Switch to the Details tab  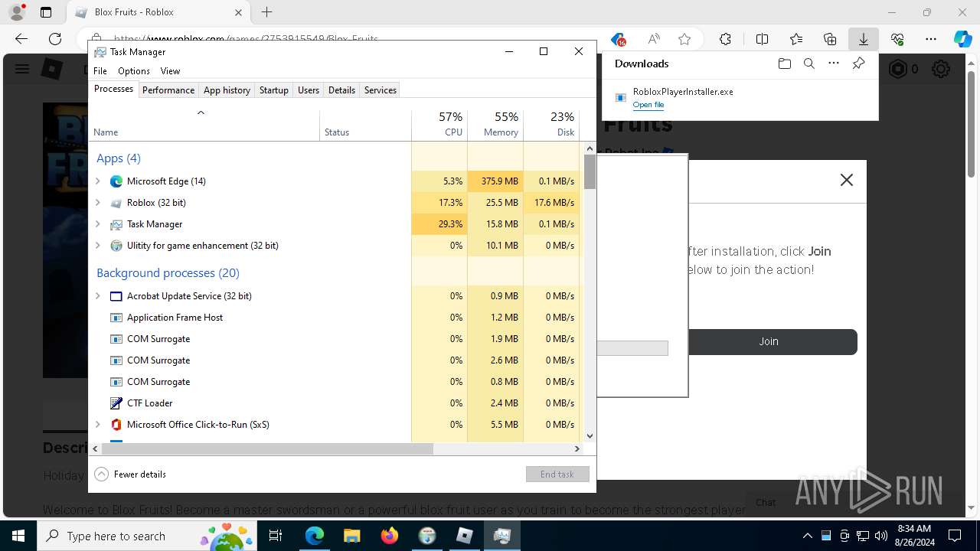[x=341, y=90]
